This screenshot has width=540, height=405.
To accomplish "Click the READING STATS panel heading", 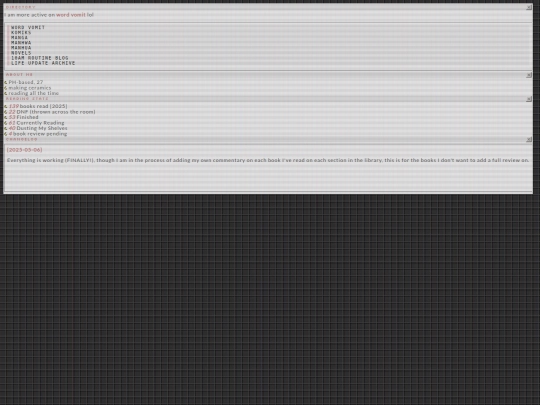I will (27, 98).
